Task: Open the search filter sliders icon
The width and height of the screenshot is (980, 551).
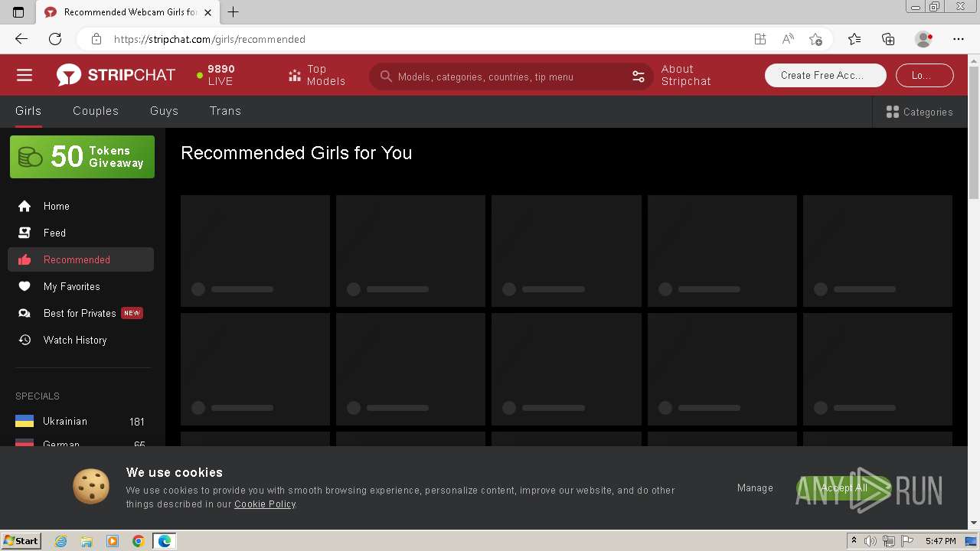Action: 639,77
